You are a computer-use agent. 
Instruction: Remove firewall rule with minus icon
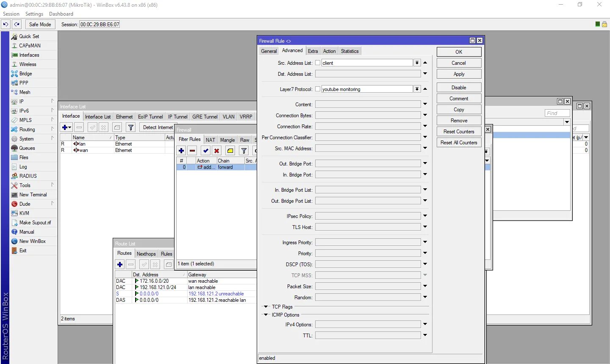[x=192, y=151]
